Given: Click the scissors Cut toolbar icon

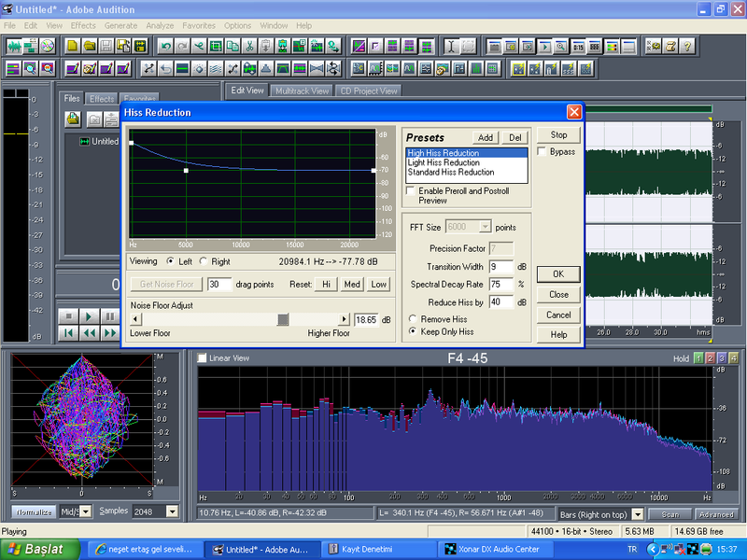Looking at the screenshot, I should tap(249, 46).
